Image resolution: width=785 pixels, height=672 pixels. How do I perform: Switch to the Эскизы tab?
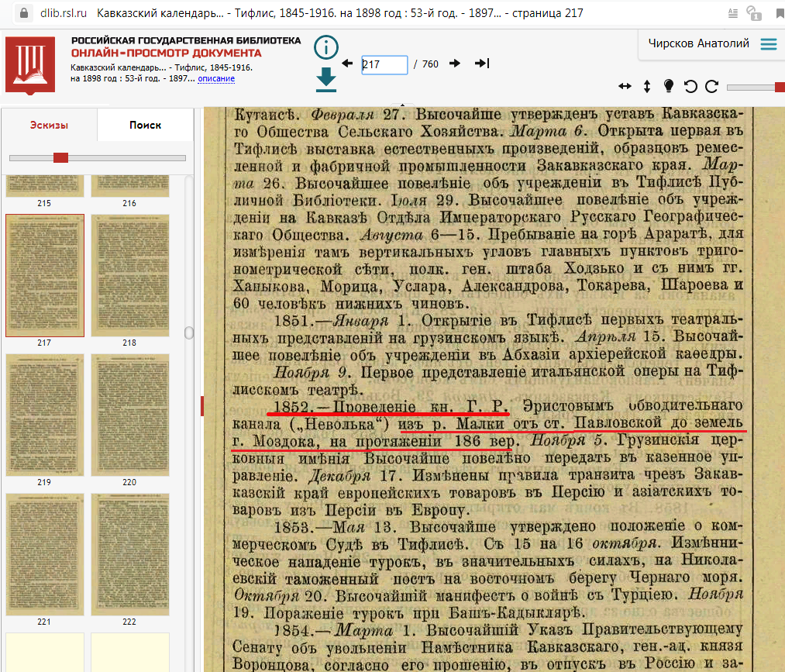pos(49,126)
